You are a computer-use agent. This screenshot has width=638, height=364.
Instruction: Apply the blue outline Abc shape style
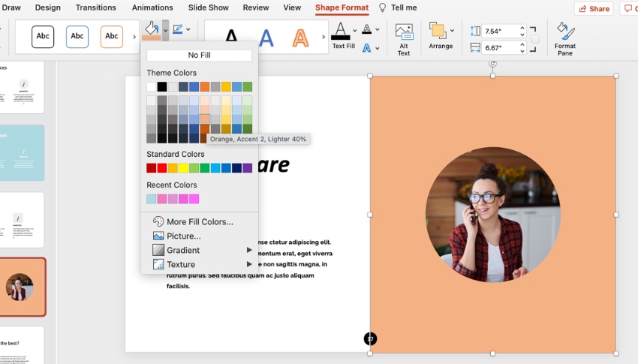click(x=77, y=36)
